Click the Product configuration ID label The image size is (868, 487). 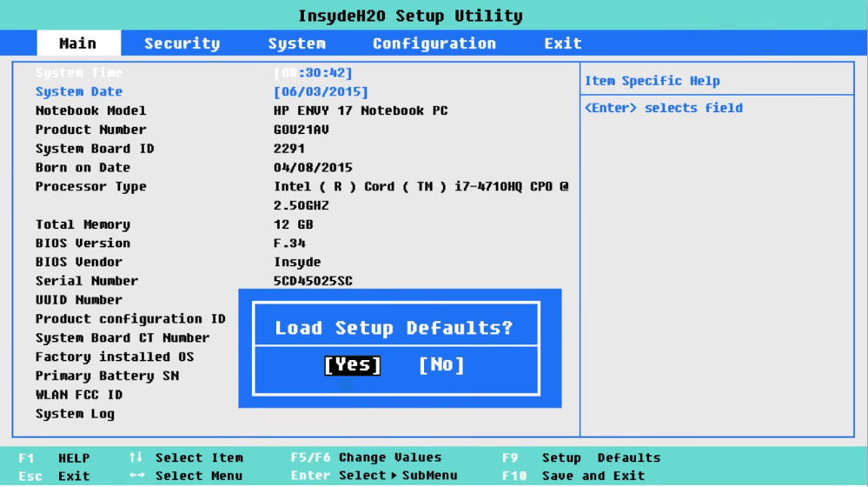point(130,319)
